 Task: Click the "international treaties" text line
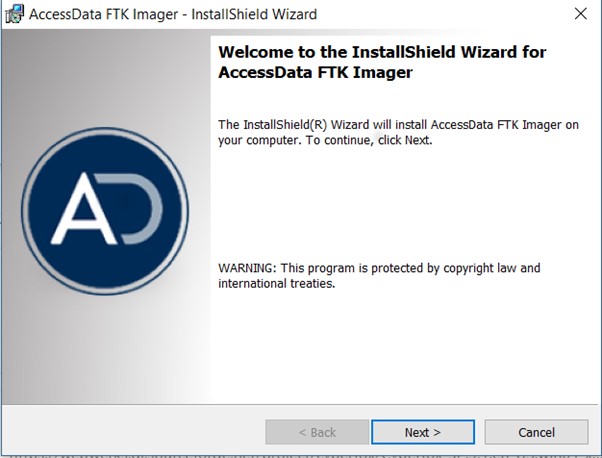tap(276, 283)
